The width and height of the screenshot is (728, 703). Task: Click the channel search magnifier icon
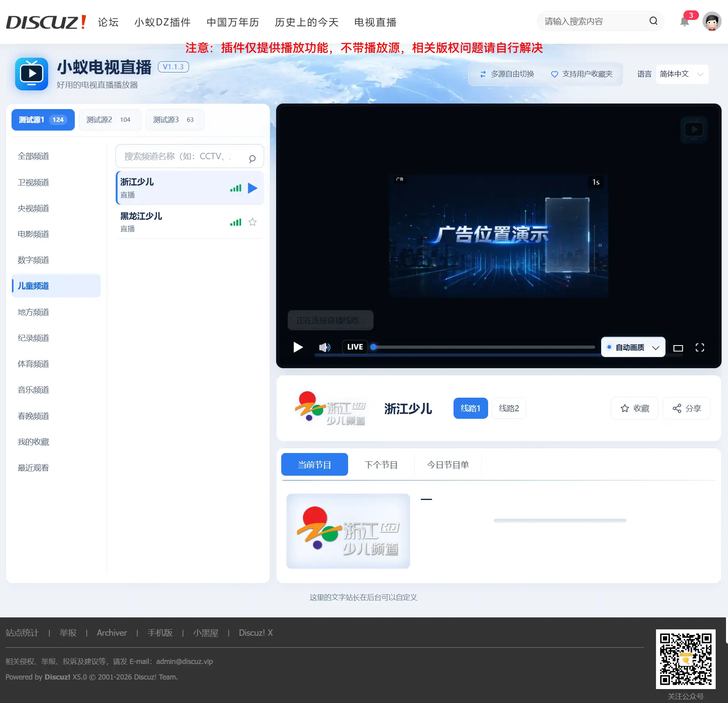[252, 159]
